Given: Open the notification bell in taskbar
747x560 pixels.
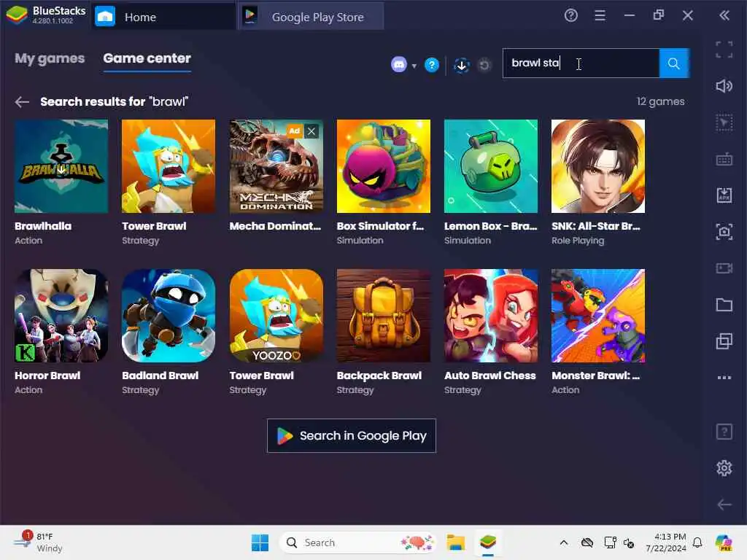Looking at the screenshot, I should coord(697,542).
